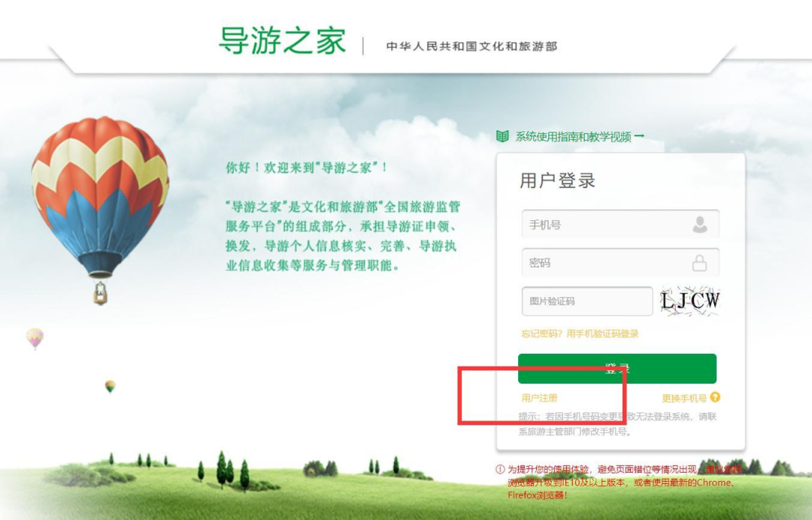Click the padlock icon in password field
Viewport: 812px width, 520px height.
pyautogui.click(x=700, y=263)
